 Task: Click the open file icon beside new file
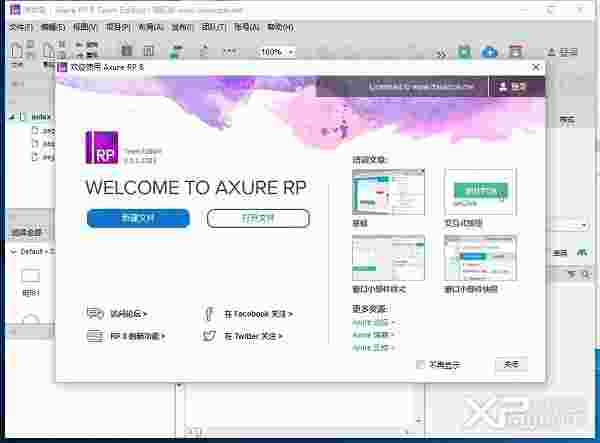click(49, 50)
